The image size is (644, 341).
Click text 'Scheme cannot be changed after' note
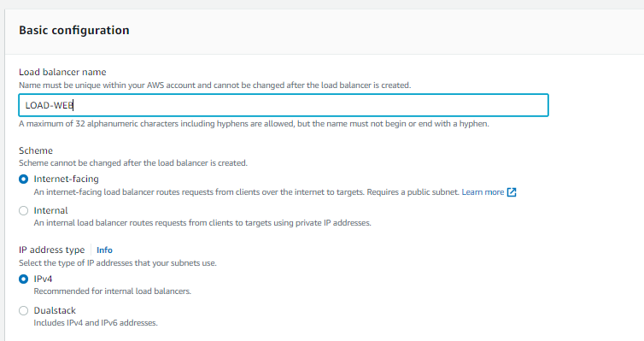133,163
